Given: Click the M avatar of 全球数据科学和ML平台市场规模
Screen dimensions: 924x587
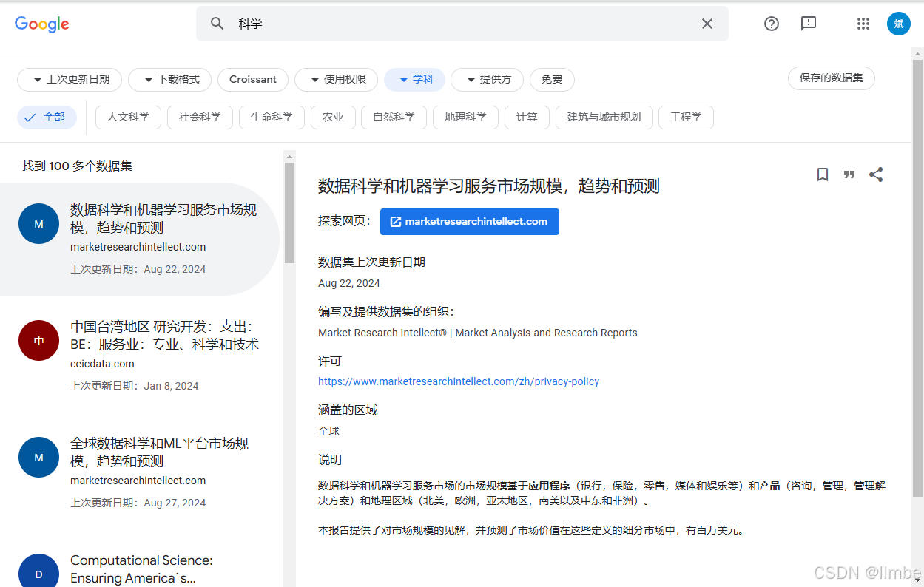Looking at the screenshot, I should click(x=38, y=458).
